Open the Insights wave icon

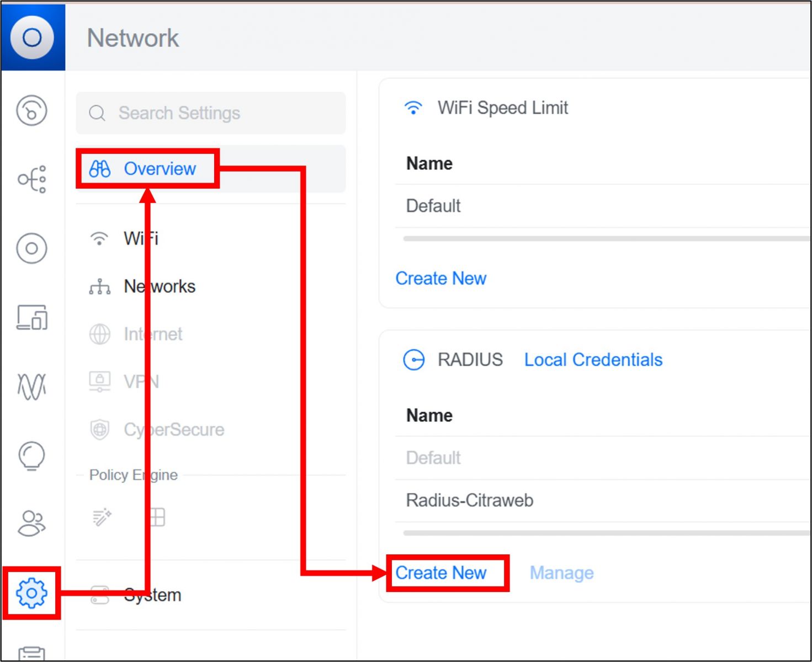coord(32,386)
